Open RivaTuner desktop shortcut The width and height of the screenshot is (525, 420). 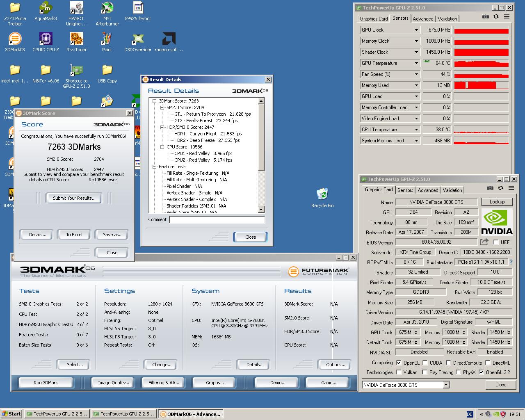coord(76,42)
